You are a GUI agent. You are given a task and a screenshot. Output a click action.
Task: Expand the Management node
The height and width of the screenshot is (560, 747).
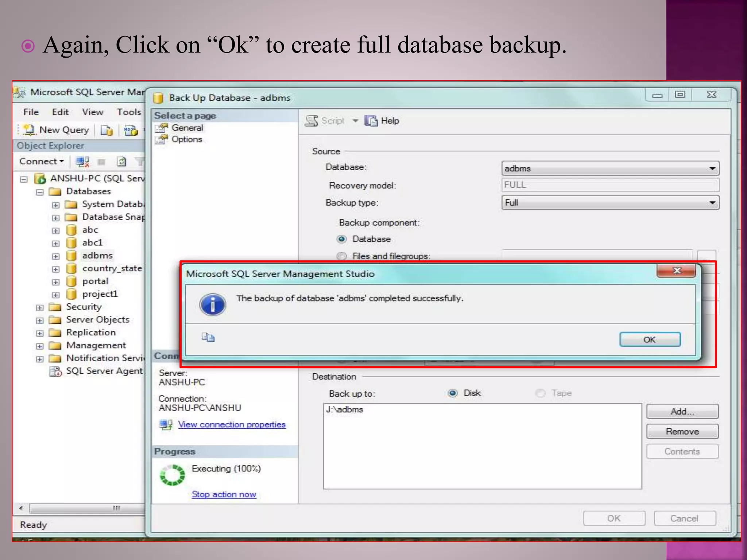tap(40, 346)
